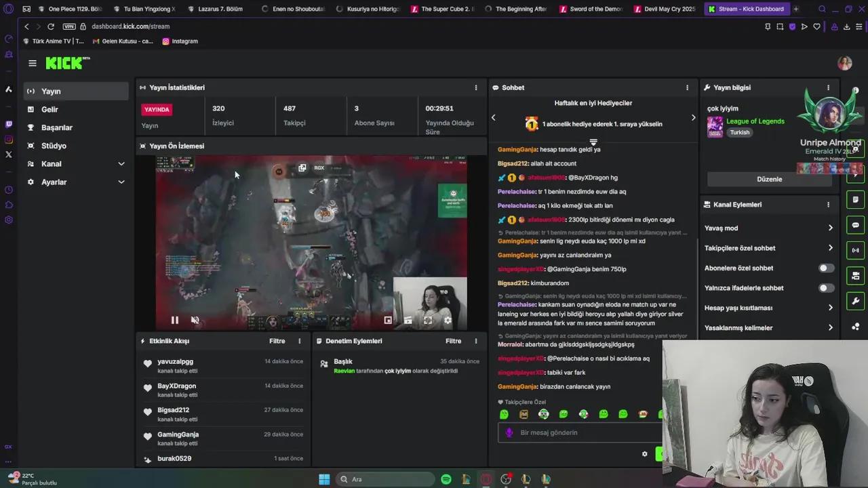The image size is (868, 488).
Task: Click the browser snapshot capture icon
Action: coord(780,26)
